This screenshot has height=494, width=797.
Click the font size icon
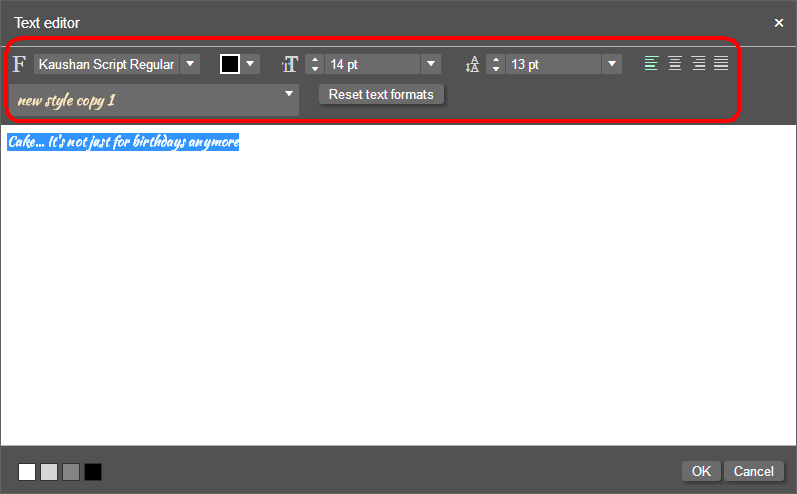290,64
